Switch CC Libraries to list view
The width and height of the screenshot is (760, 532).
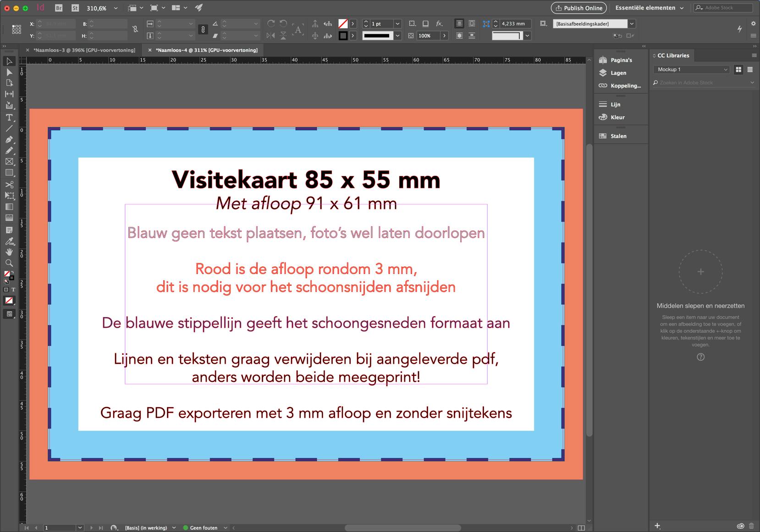click(750, 70)
